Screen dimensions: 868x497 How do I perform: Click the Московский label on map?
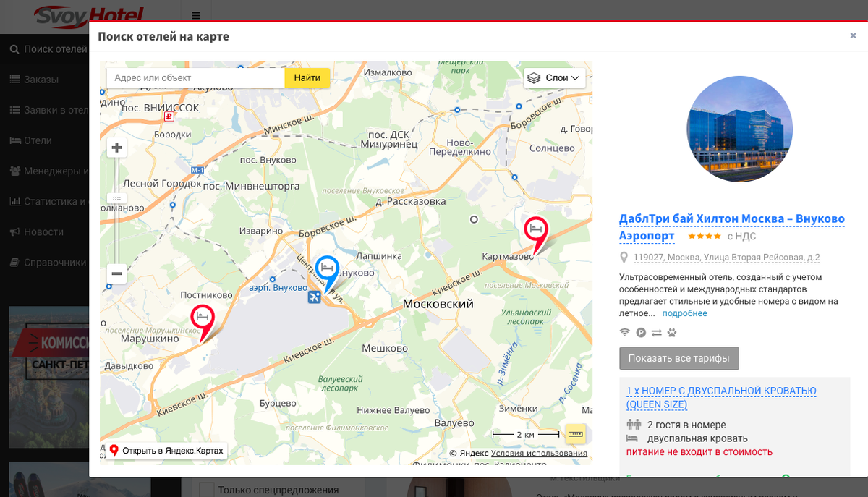(x=438, y=304)
